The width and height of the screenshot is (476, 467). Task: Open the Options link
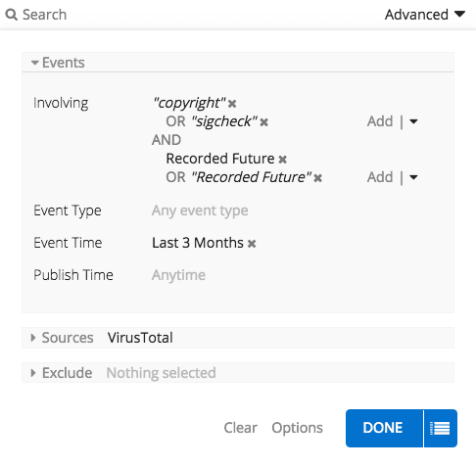click(x=297, y=428)
